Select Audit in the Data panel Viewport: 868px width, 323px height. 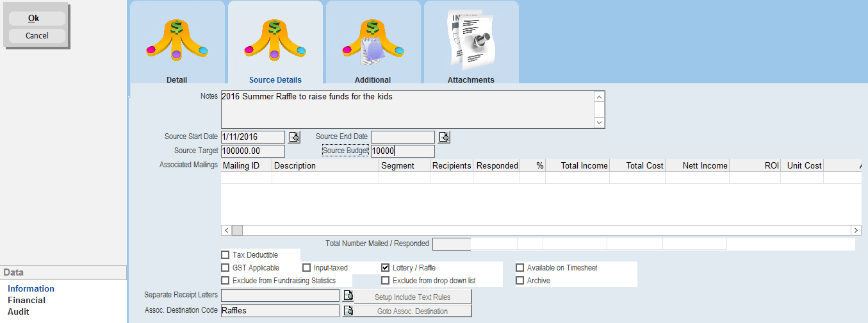[x=19, y=311]
